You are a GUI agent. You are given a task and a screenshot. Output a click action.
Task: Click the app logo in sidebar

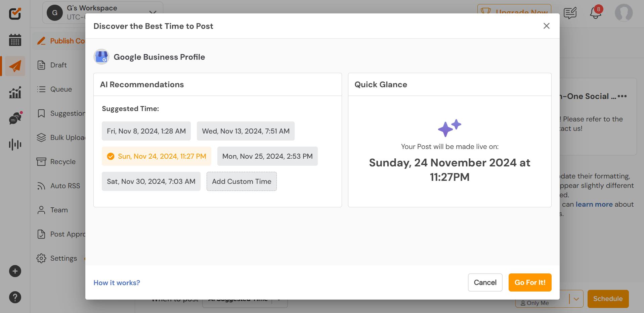15,13
